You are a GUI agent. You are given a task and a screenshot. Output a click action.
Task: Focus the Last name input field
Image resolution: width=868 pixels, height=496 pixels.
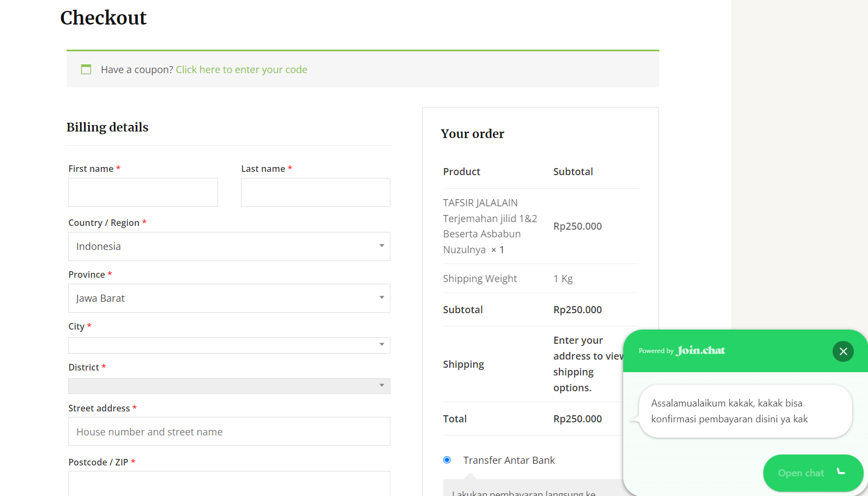315,193
